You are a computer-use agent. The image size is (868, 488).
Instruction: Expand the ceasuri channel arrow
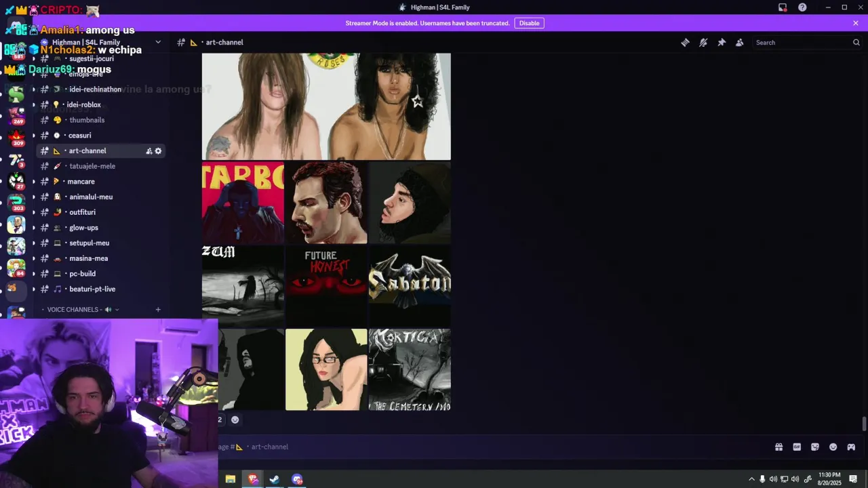(33, 136)
